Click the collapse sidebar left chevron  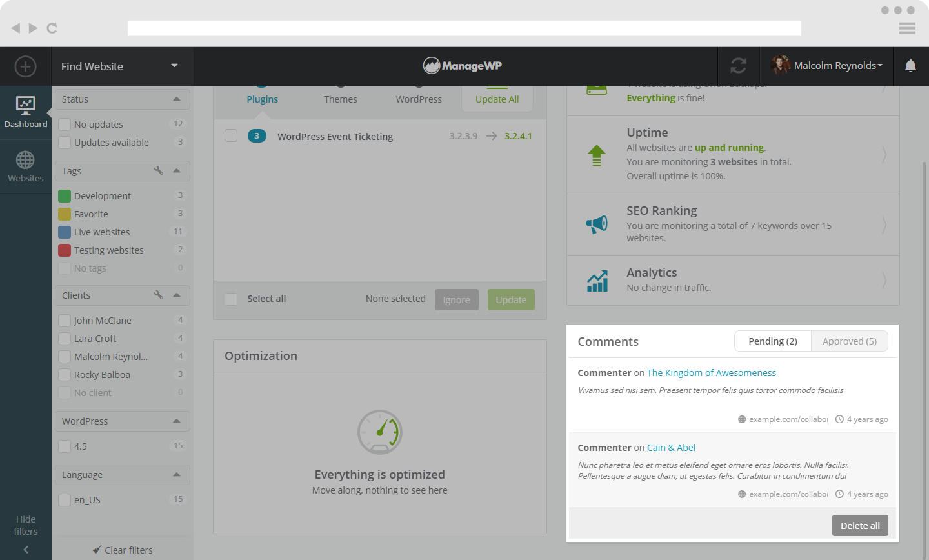26,550
